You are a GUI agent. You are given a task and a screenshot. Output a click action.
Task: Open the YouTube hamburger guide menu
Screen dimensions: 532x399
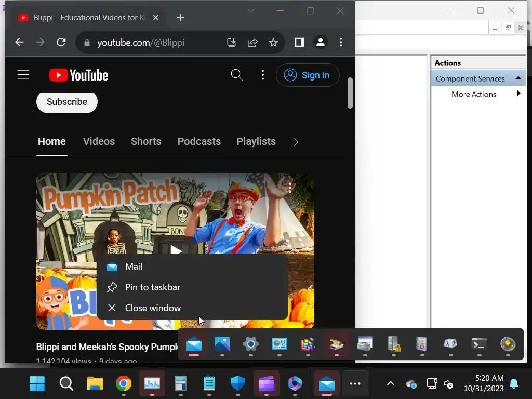(x=23, y=75)
